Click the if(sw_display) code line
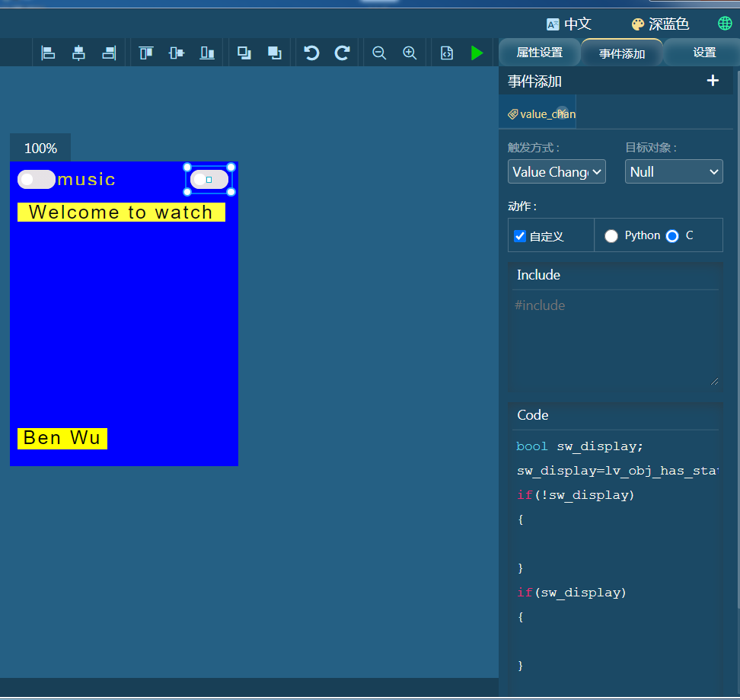Viewport: 740px width, 700px height. 572,593
